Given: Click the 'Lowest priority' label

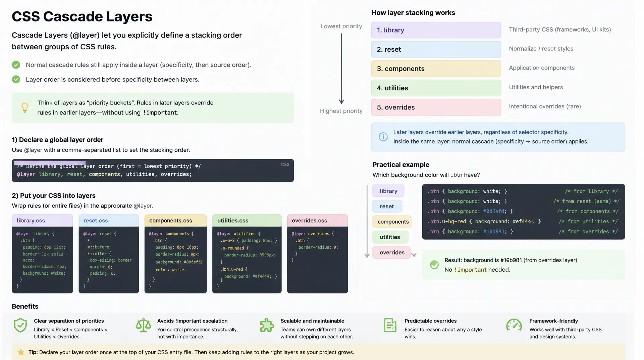Looking at the screenshot, I should pyautogui.click(x=341, y=26).
